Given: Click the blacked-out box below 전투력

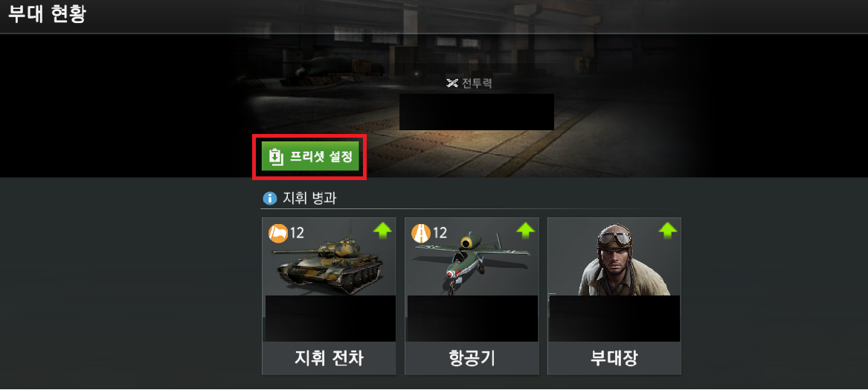Looking at the screenshot, I should (477, 112).
